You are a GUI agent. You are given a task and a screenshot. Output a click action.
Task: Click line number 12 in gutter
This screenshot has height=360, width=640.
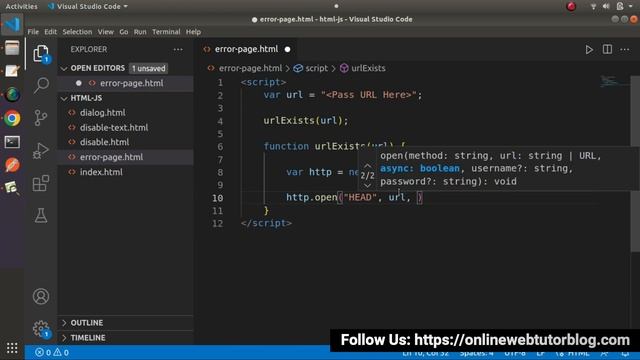pyautogui.click(x=218, y=224)
